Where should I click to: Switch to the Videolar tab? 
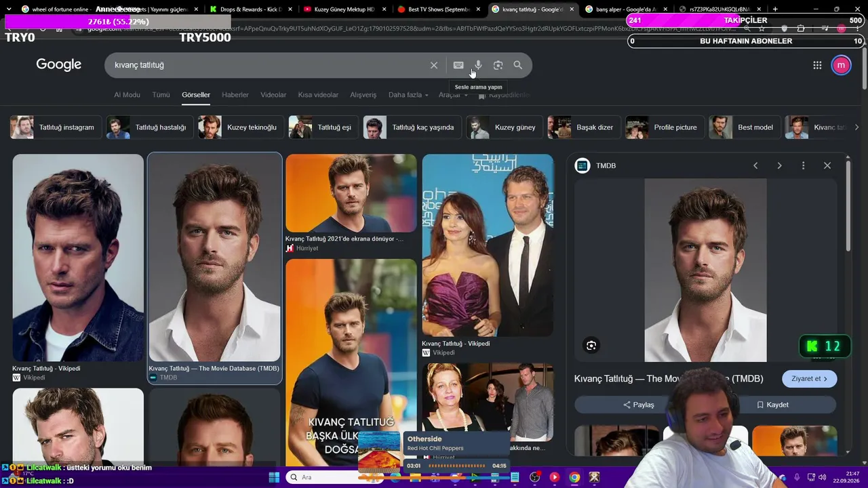tap(273, 95)
